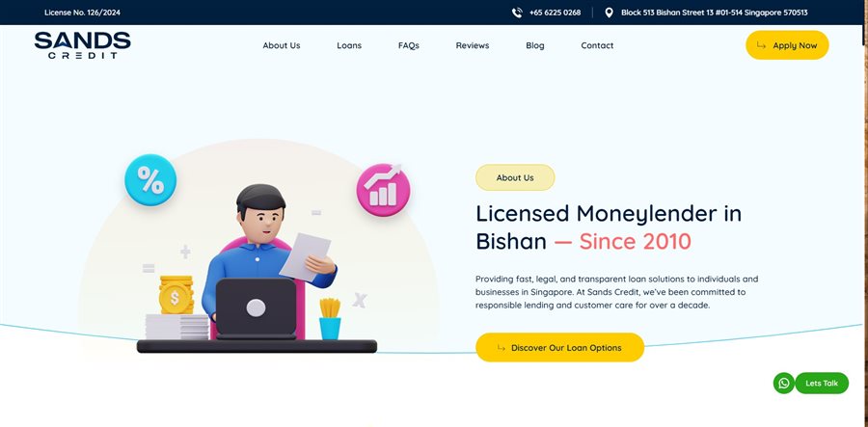The height and width of the screenshot is (427, 868).
Task: Click the phone handset icon
Action: (x=517, y=13)
